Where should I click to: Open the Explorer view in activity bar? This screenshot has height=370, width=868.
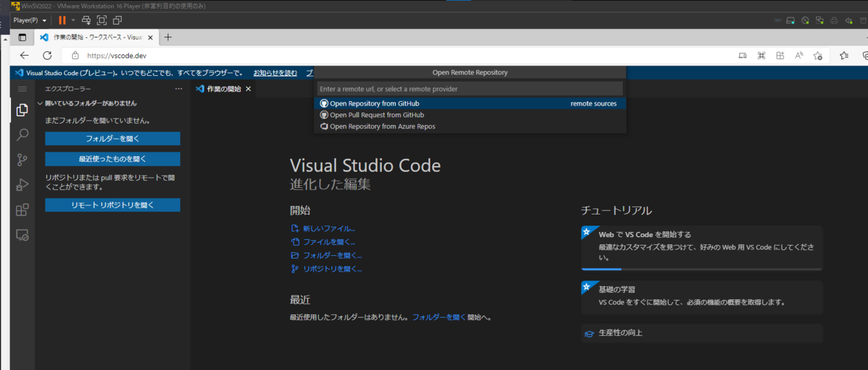(22, 111)
